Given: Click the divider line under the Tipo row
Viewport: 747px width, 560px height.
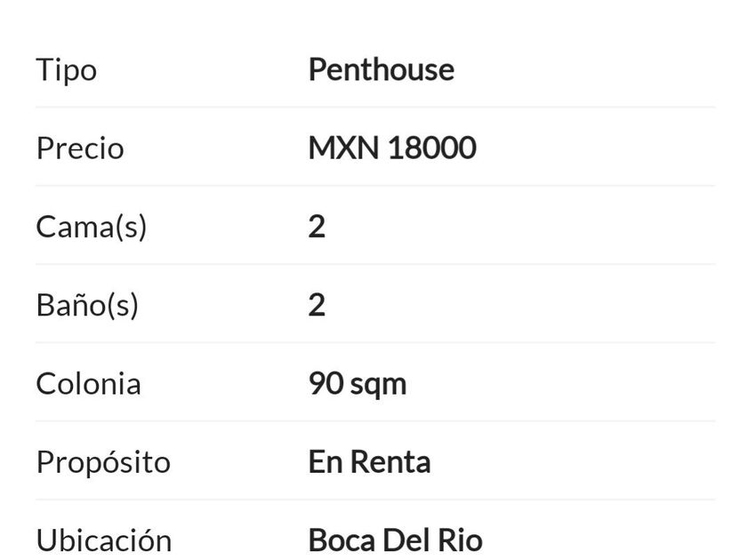Looking at the screenshot, I should [375, 108].
